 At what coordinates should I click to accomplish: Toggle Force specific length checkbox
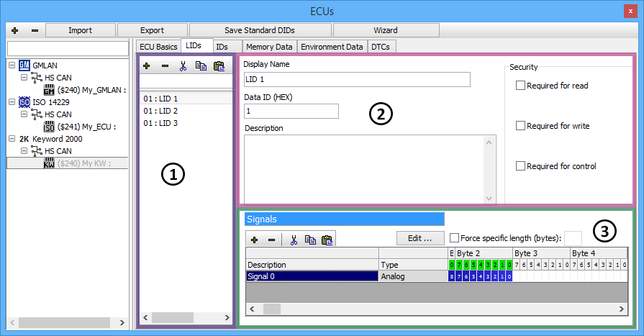(454, 237)
